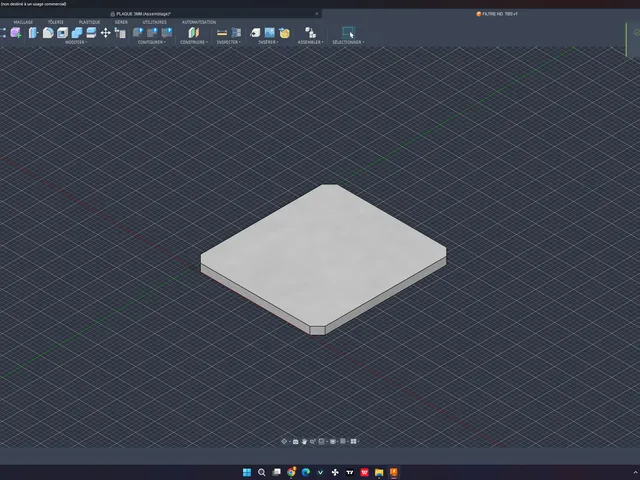This screenshot has width=640, height=480.
Task: Open File Explorer from taskbar
Action: [379, 472]
